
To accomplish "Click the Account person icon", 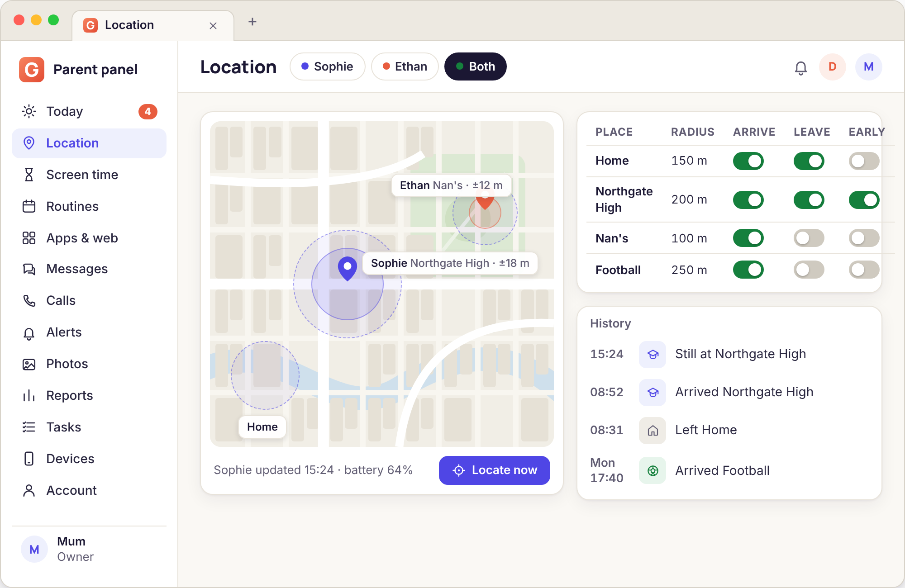I will click(29, 490).
